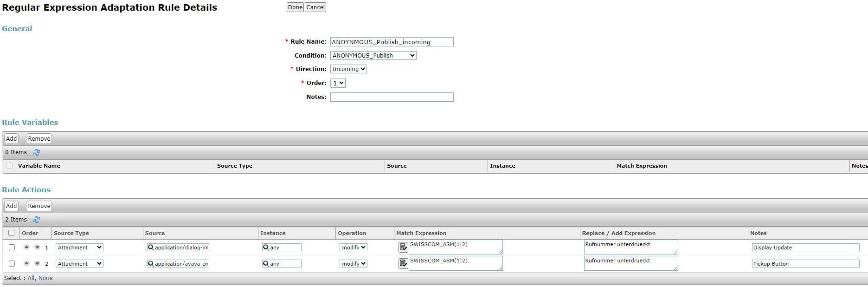This screenshot has height=287, width=868.
Task: Click into the general Notes text field
Action: coord(392,97)
